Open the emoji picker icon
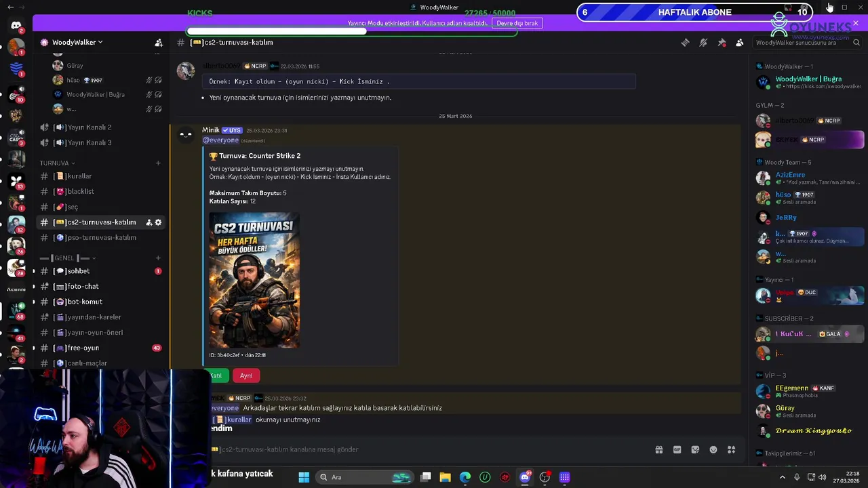Screen dimensions: 868x488 pyautogui.click(x=713, y=449)
